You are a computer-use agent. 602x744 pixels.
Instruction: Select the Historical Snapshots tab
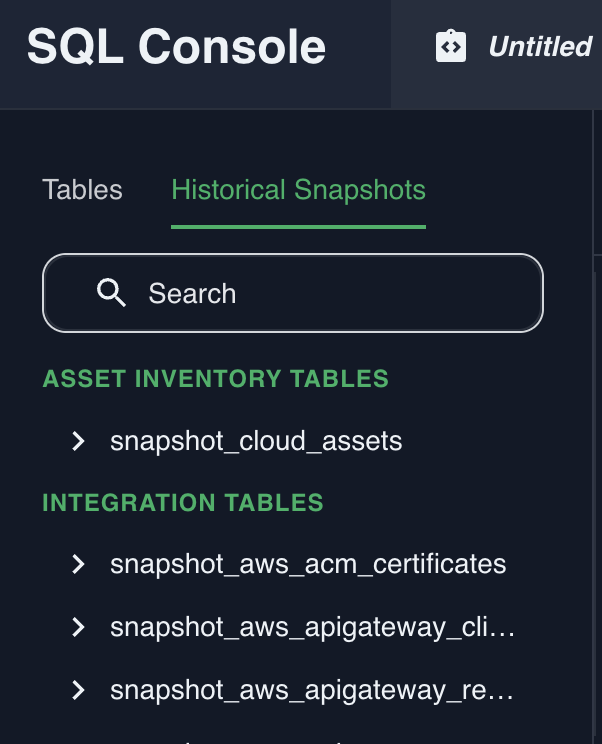(x=298, y=190)
